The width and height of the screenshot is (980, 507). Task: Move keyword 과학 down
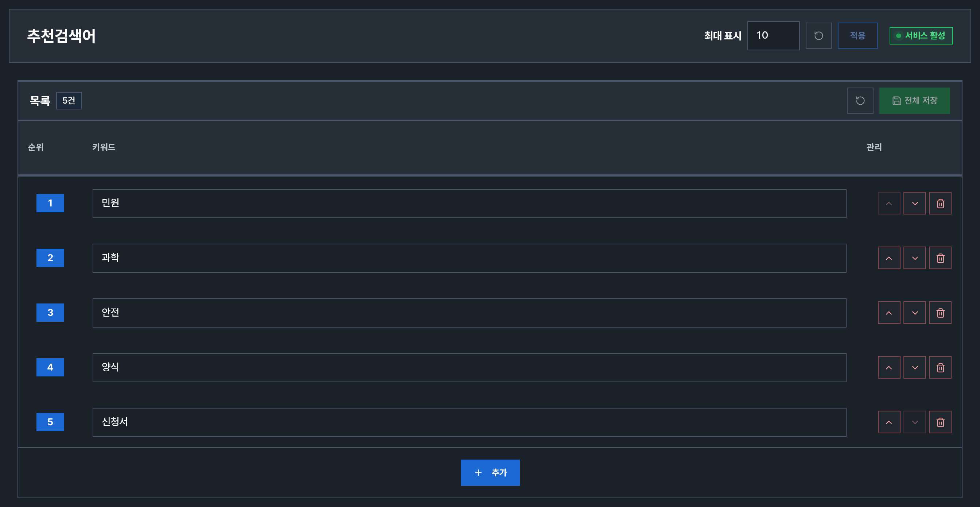point(915,258)
